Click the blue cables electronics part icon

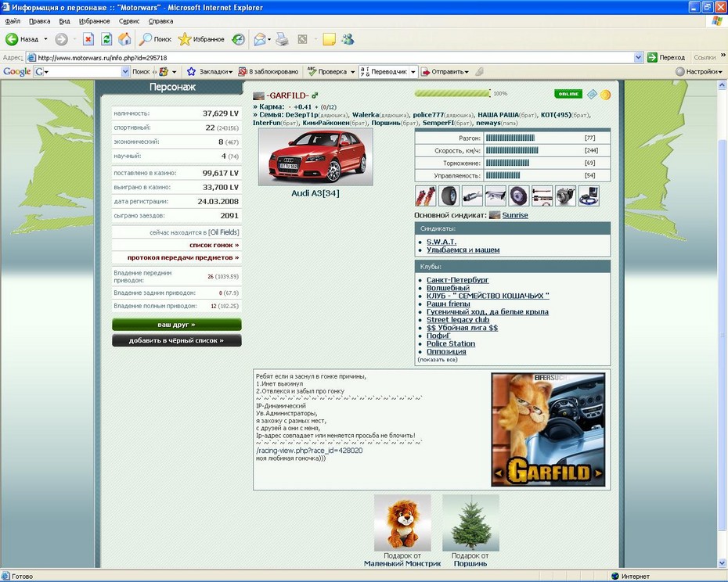pos(589,196)
